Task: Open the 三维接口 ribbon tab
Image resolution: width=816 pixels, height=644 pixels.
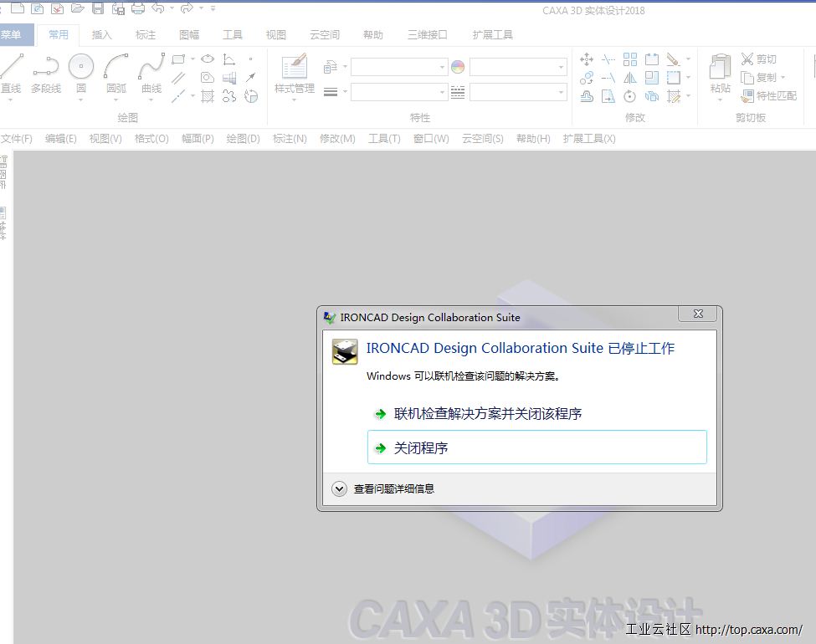Action: [428, 35]
